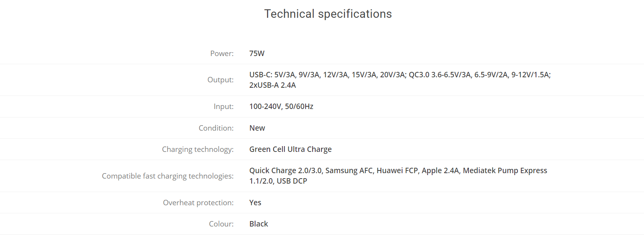This screenshot has width=644, height=235.
Task: Click the Colour label
Action: pos(221,224)
